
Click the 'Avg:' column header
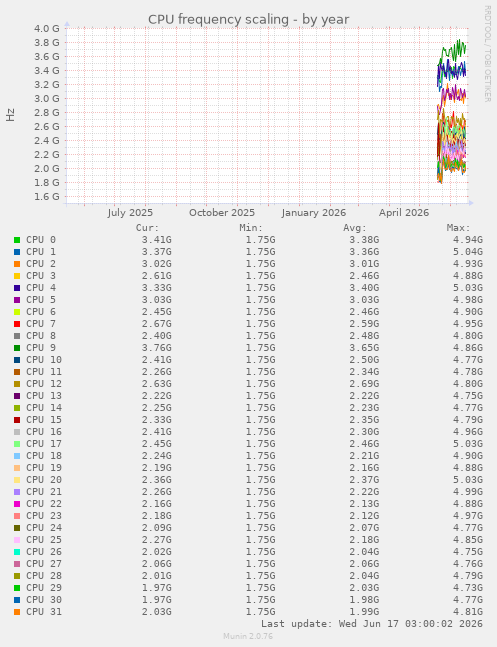(x=355, y=228)
